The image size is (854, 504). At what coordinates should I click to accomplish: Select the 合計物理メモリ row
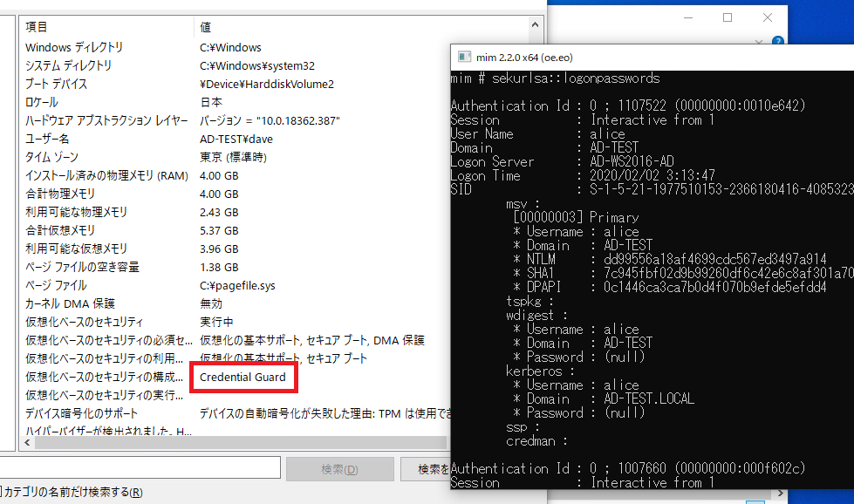coord(237,194)
